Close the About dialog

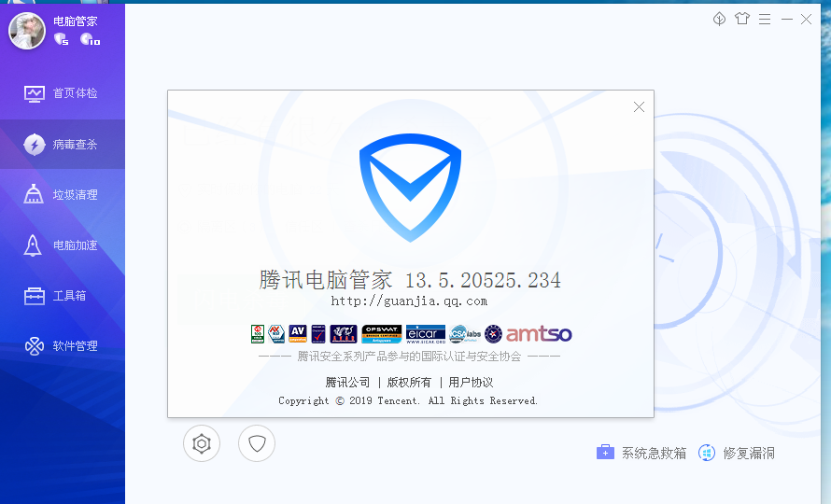pyautogui.click(x=640, y=107)
